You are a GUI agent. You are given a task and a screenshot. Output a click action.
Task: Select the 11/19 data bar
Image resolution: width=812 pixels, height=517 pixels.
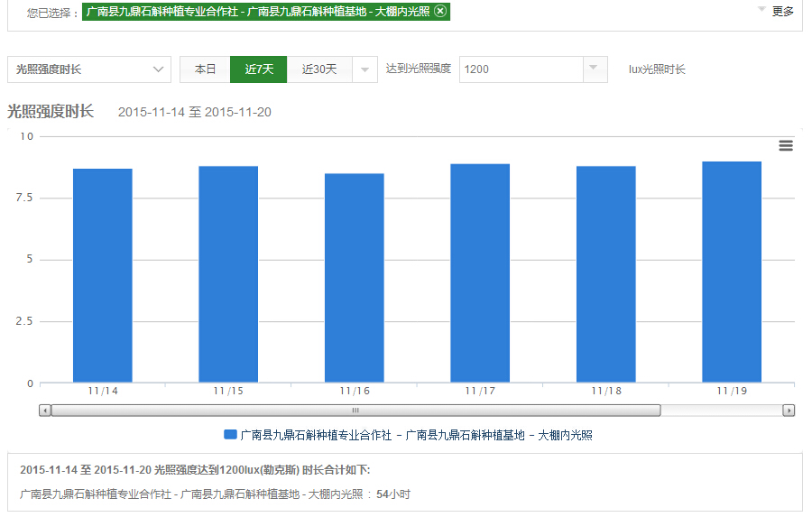pos(732,272)
